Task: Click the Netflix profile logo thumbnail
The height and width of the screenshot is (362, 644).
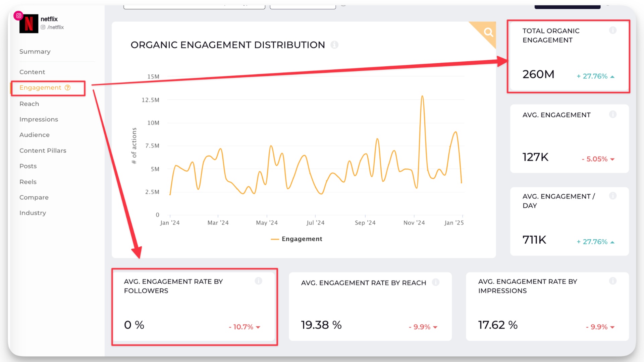Action: 29,24
